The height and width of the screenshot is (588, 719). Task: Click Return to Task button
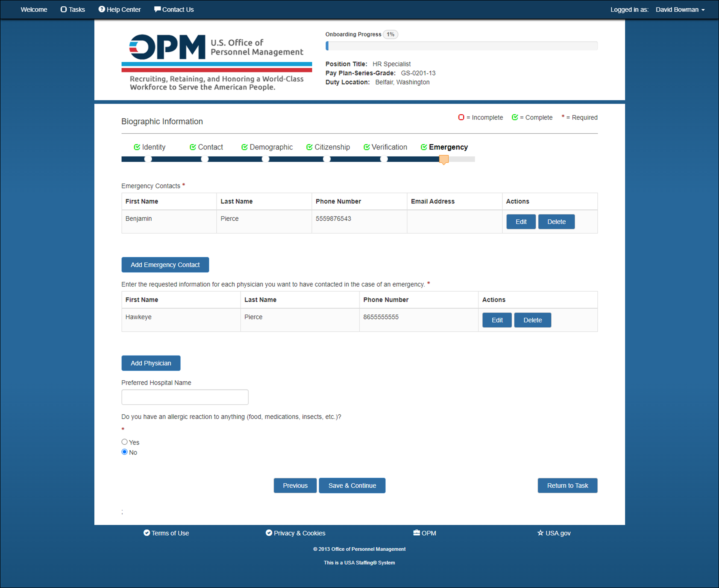(567, 485)
